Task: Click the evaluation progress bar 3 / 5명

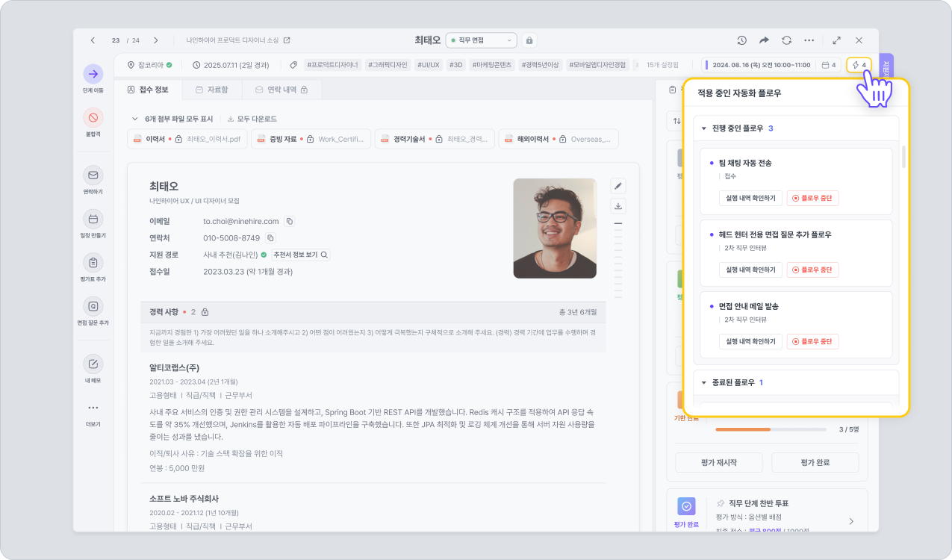Action: [x=771, y=429]
